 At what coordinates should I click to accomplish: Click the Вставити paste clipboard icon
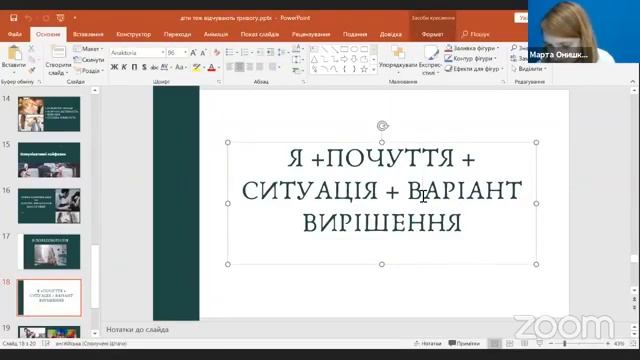coord(14,53)
